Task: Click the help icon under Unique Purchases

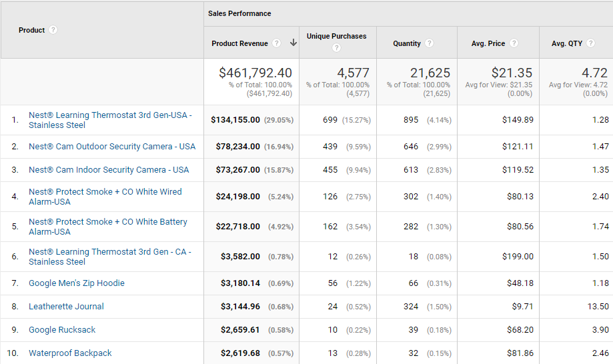Action: (x=337, y=47)
